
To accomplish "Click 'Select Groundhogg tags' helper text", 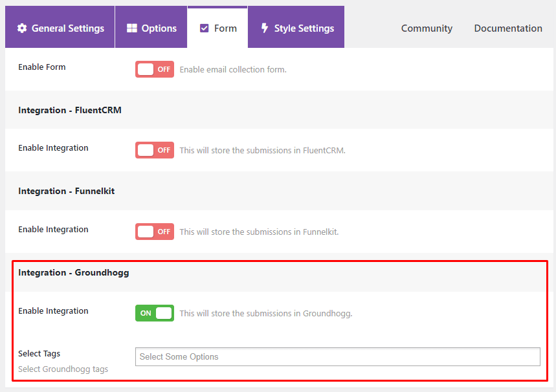I will pyautogui.click(x=63, y=369).
